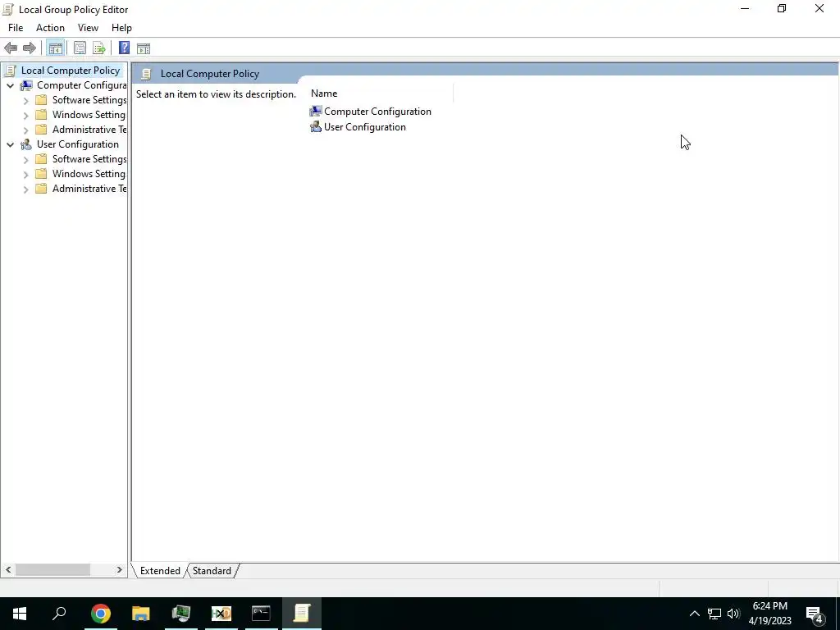Expand Software Settings under User Configuration
The image size is (840, 630).
pyautogui.click(x=25, y=160)
